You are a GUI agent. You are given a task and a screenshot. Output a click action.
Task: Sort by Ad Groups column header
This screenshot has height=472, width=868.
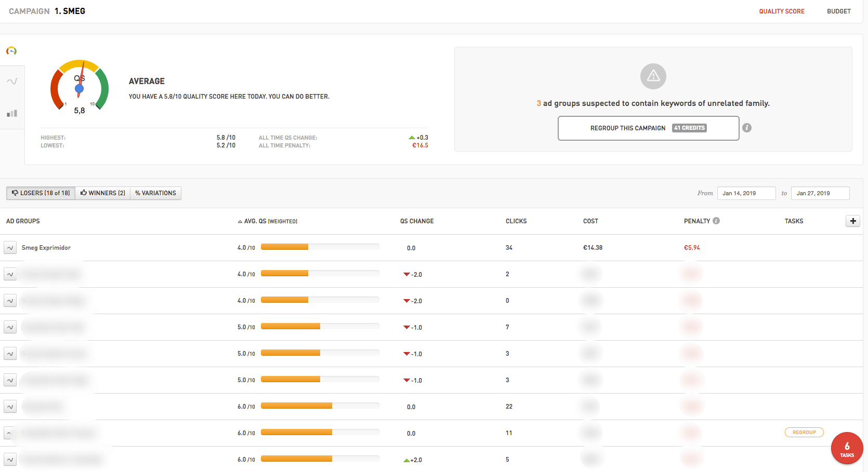coord(23,221)
